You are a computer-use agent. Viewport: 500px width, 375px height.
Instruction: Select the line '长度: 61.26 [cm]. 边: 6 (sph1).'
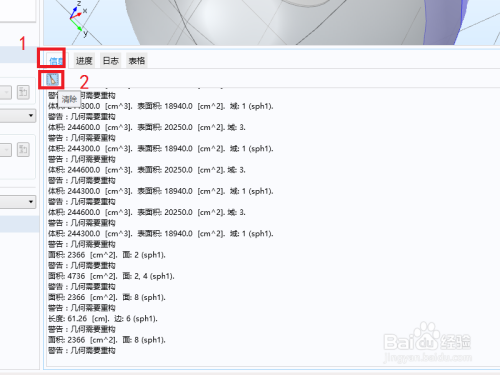103,319
